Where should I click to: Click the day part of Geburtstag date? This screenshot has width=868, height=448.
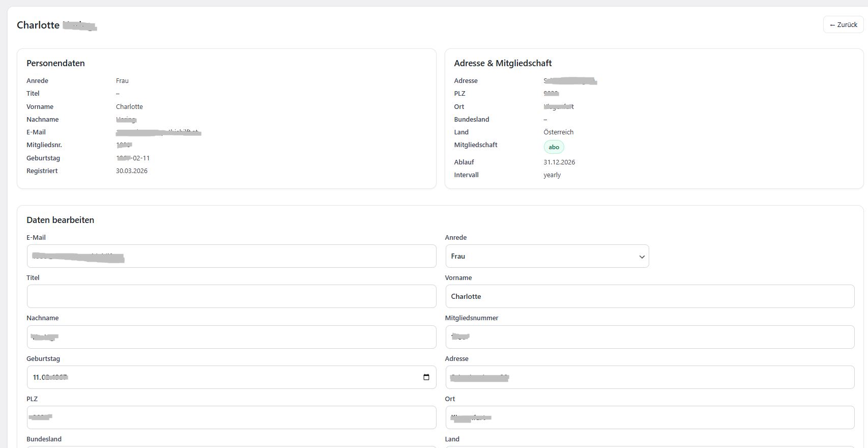36,377
